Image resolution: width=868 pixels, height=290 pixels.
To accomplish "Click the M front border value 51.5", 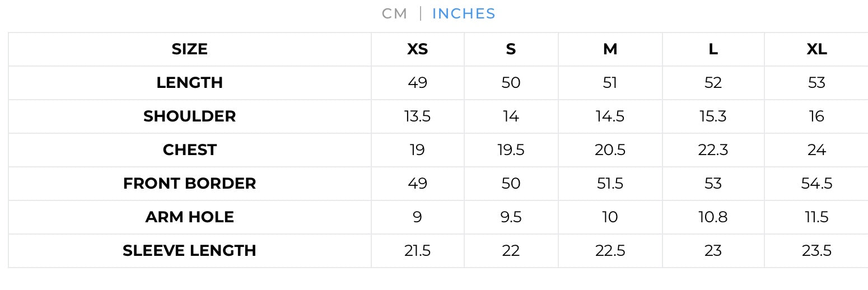I will (610, 184).
